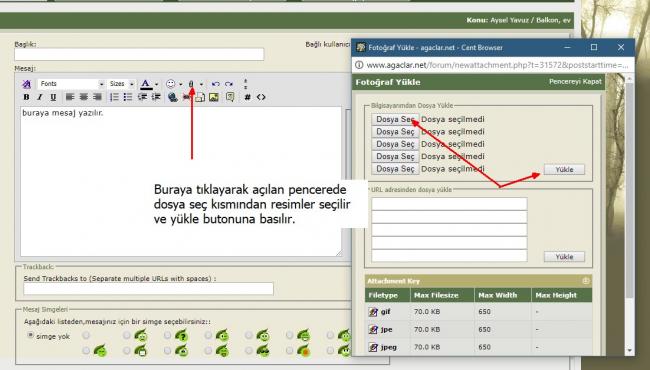The height and width of the screenshot is (370, 650).
Task: Insert an ordered numbered list
Action: pyautogui.click(x=114, y=97)
